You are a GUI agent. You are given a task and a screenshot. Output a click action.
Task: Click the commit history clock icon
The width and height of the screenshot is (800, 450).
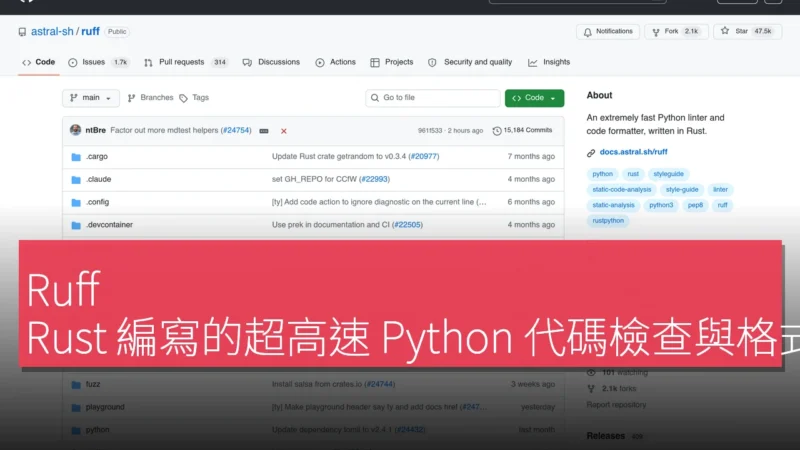click(497, 131)
